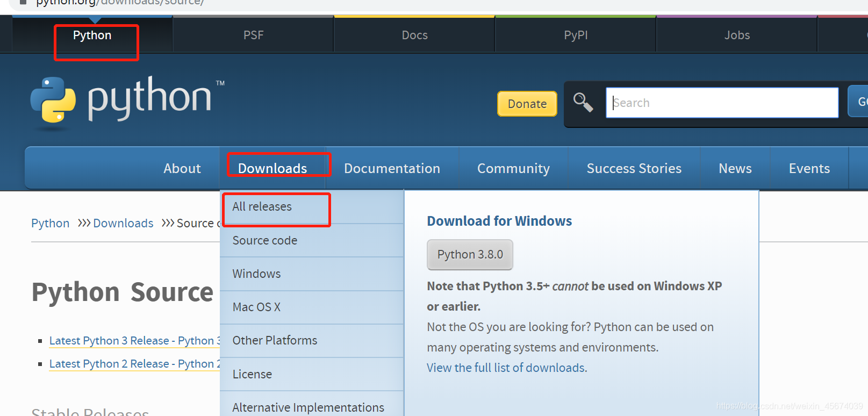The height and width of the screenshot is (416, 868).
Task: Choose Windows from Downloads dropdown
Action: (312, 274)
